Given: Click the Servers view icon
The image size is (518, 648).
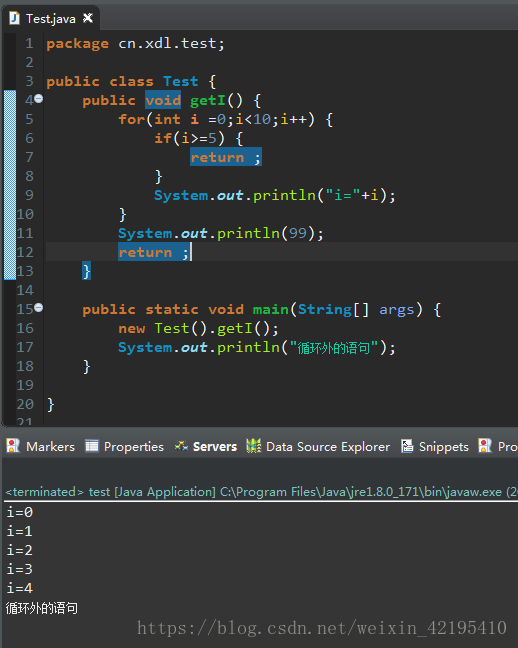Looking at the screenshot, I should click(x=181, y=446).
